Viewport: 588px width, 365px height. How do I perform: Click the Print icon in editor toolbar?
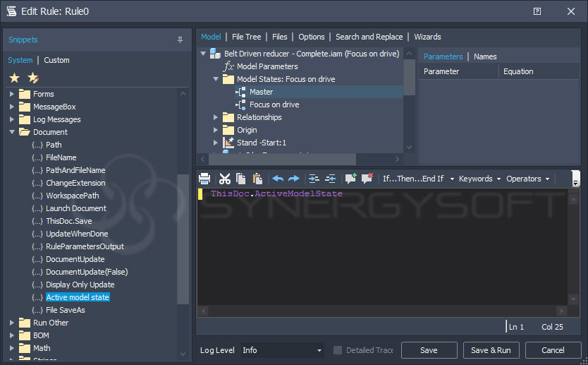(204, 179)
